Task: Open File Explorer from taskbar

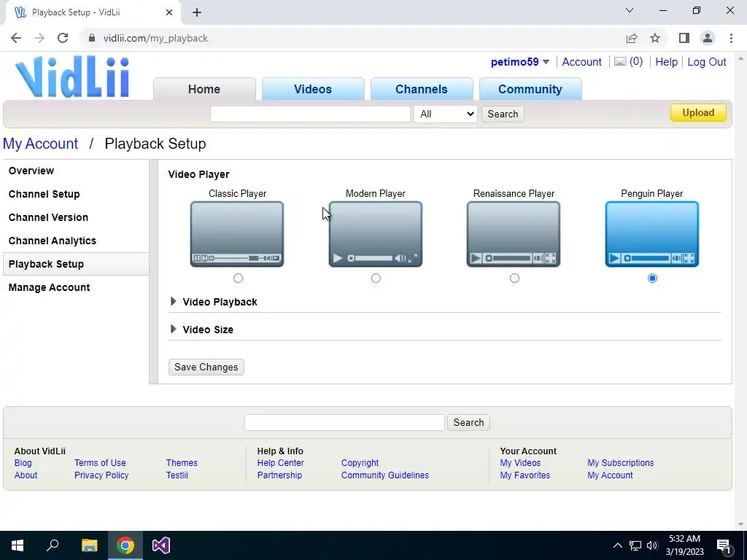Action: 90,545
